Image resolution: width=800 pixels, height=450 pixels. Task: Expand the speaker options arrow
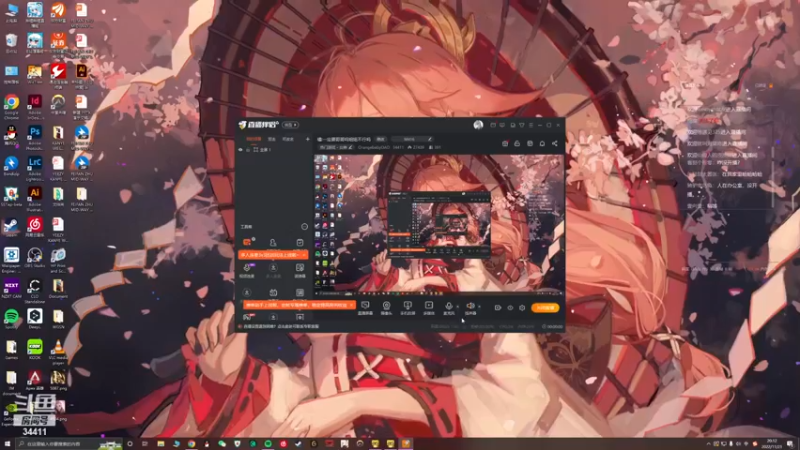click(x=479, y=307)
